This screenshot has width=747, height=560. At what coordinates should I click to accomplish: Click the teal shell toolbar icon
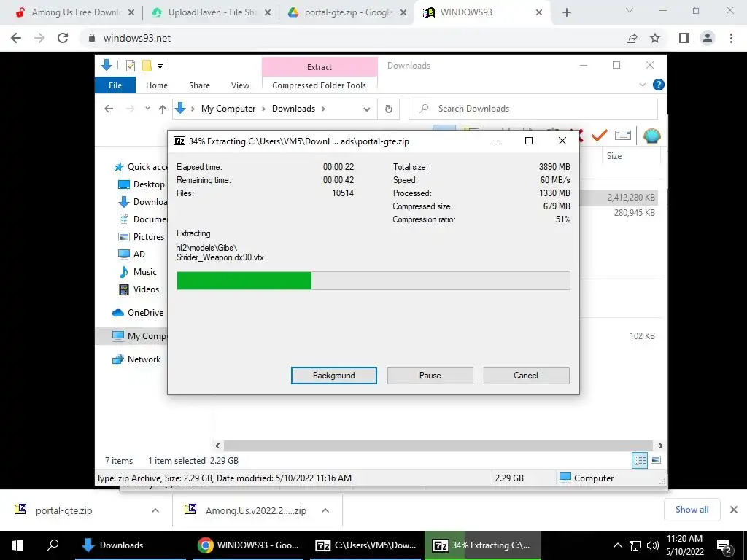pyautogui.click(x=651, y=136)
